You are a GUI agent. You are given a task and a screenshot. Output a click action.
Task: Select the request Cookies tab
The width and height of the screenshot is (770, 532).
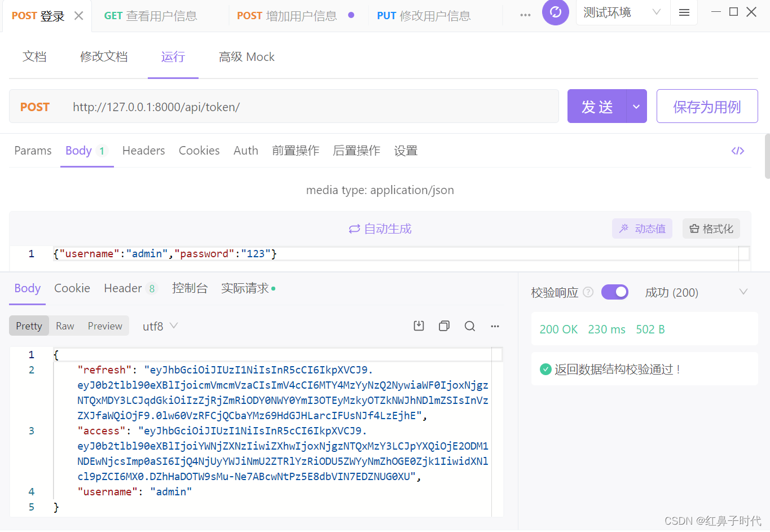point(199,151)
